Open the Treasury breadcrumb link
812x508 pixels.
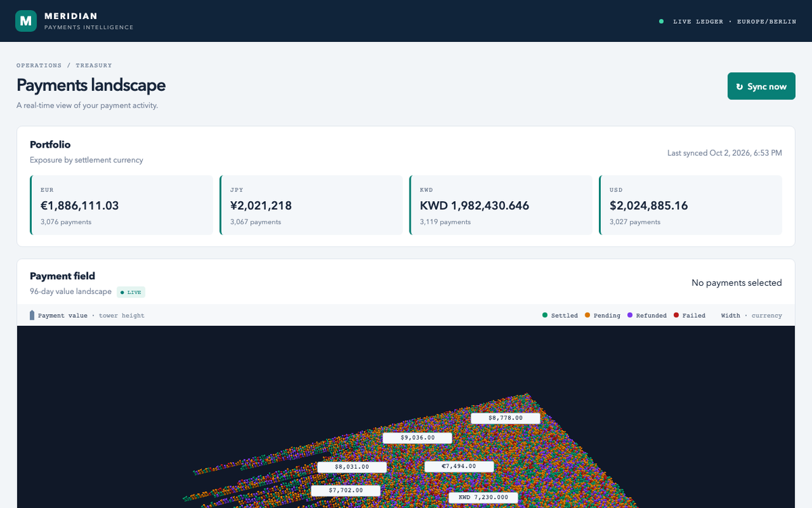point(94,65)
